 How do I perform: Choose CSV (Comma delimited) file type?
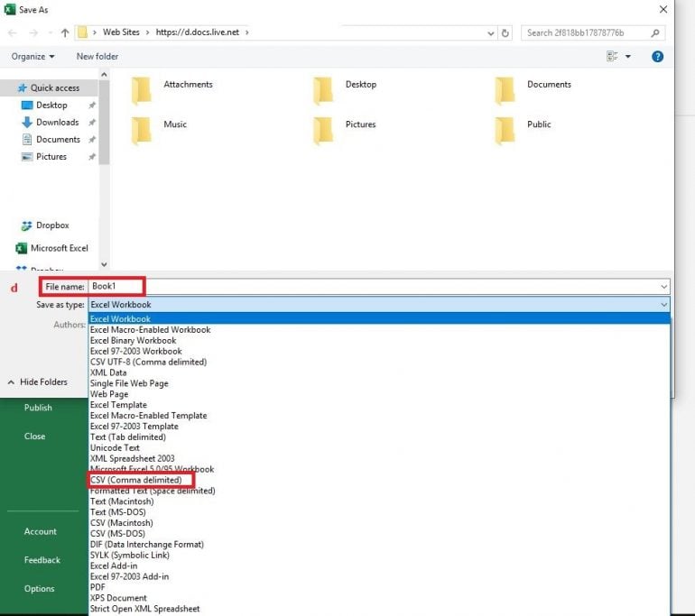[x=135, y=480]
